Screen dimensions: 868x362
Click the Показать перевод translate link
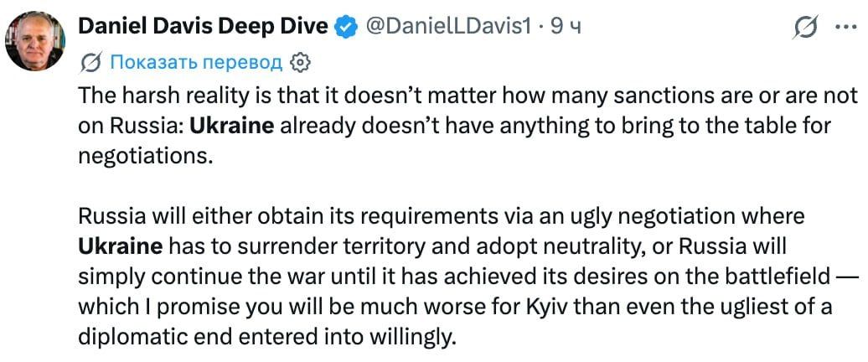point(196,63)
